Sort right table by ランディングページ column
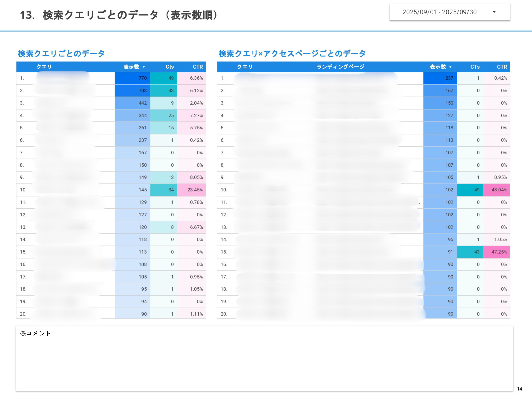 [x=340, y=67]
